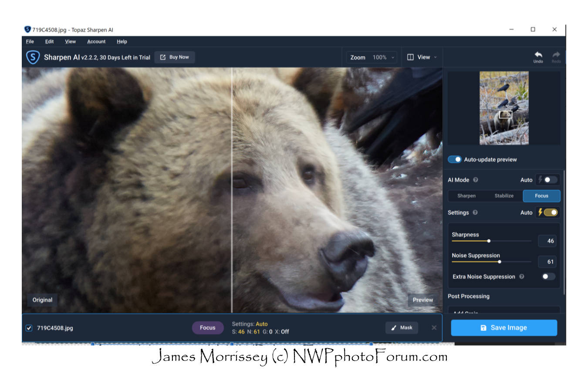Click the Mask brush button
Viewport: 588px width, 370px height.
(x=402, y=328)
